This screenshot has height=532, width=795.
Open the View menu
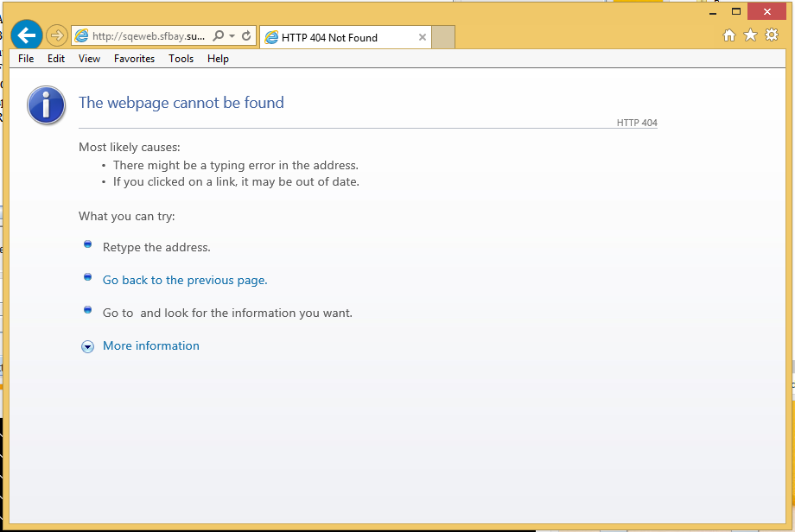click(x=89, y=59)
